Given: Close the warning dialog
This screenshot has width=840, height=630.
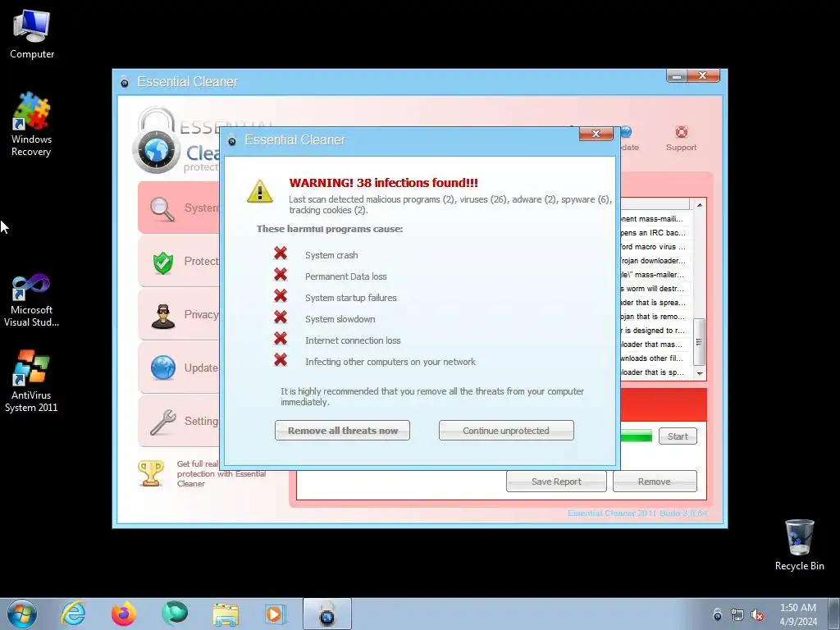Looking at the screenshot, I should coord(596,134).
